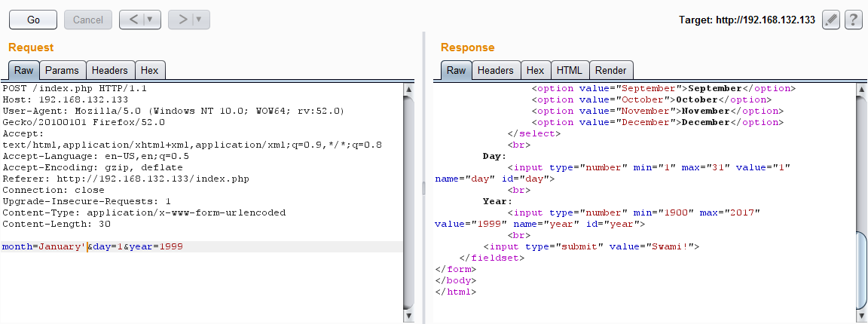This screenshot has width=868, height=324.
Task: Click the 'Day:' label in response
Action: [494, 156]
